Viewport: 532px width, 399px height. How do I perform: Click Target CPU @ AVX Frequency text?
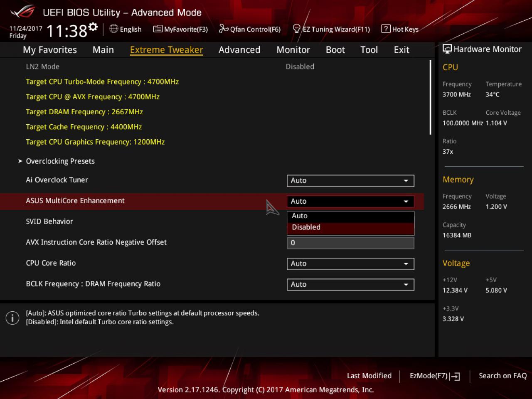pos(93,97)
